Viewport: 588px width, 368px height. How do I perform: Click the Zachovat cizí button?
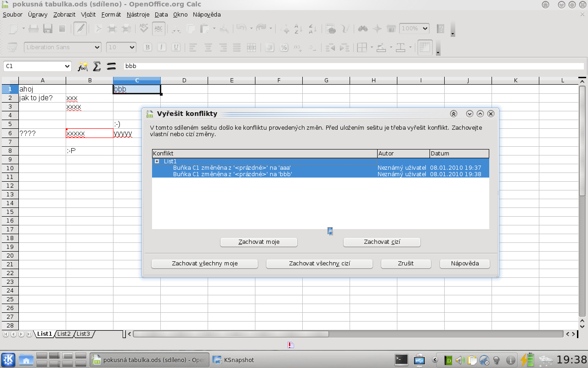click(382, 242)
